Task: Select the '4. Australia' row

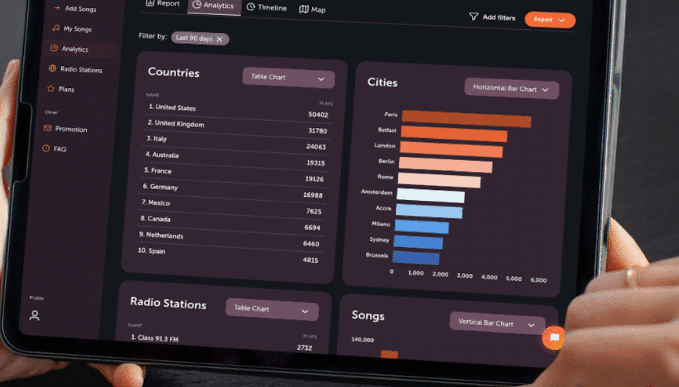Action: point(234,159)
